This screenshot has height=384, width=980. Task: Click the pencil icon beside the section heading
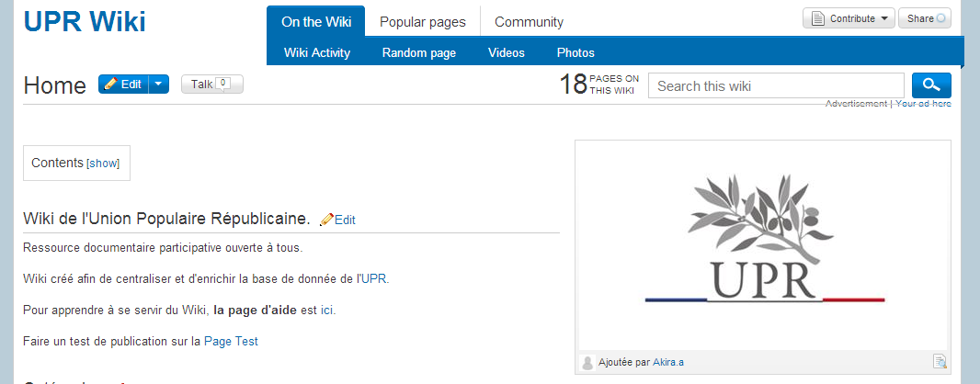(326, 220)
